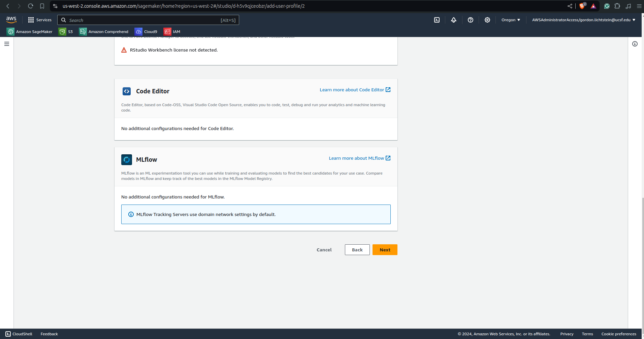Click the Code Editor heading text
The height and width of the screenshot is (339, 644).
153,91
